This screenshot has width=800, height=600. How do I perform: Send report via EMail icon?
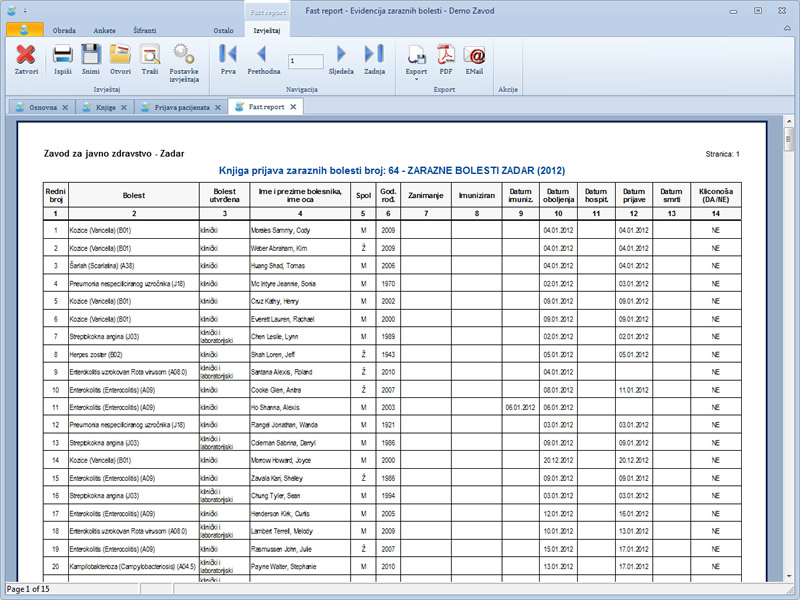[474, 60]
